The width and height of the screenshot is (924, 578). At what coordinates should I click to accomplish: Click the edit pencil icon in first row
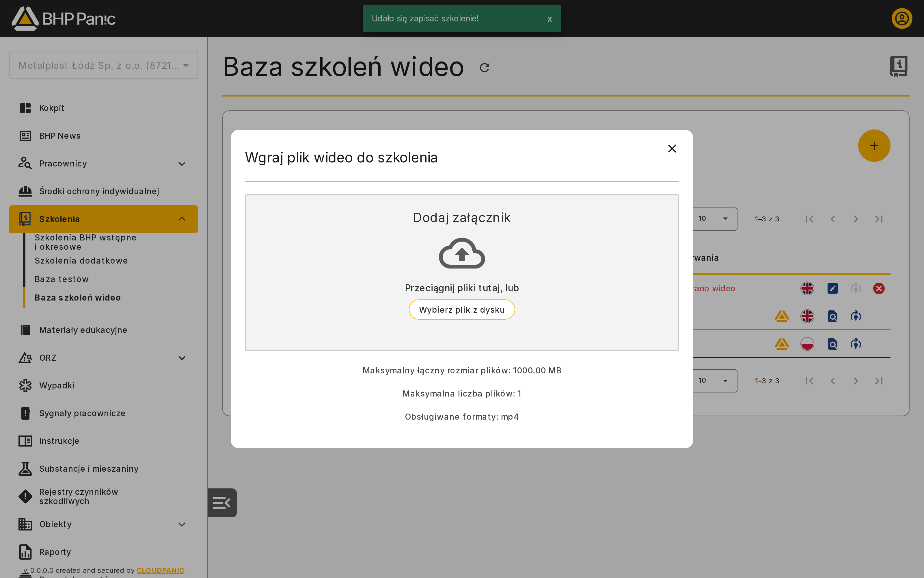[x=832, y=288]
